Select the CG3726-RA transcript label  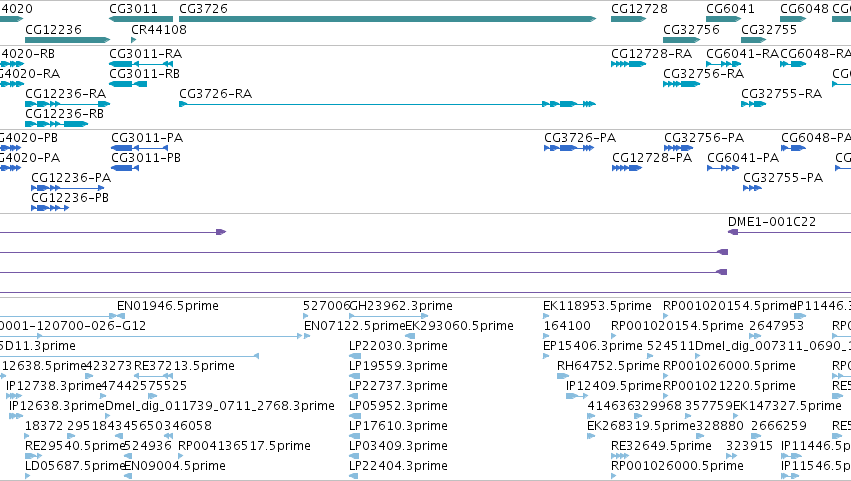[x=215, y=94]
